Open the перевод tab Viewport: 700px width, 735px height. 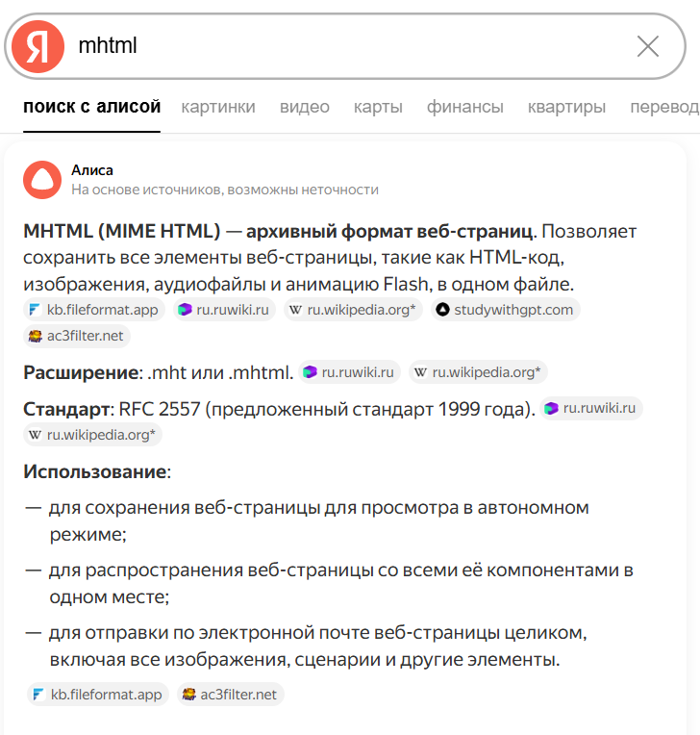(663, 107)
